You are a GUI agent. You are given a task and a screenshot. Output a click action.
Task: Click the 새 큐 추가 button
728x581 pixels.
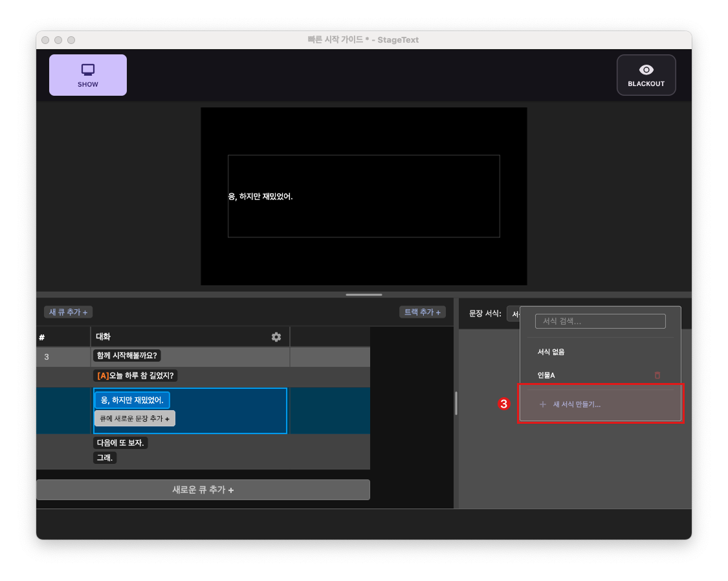(x=67, y=311)
